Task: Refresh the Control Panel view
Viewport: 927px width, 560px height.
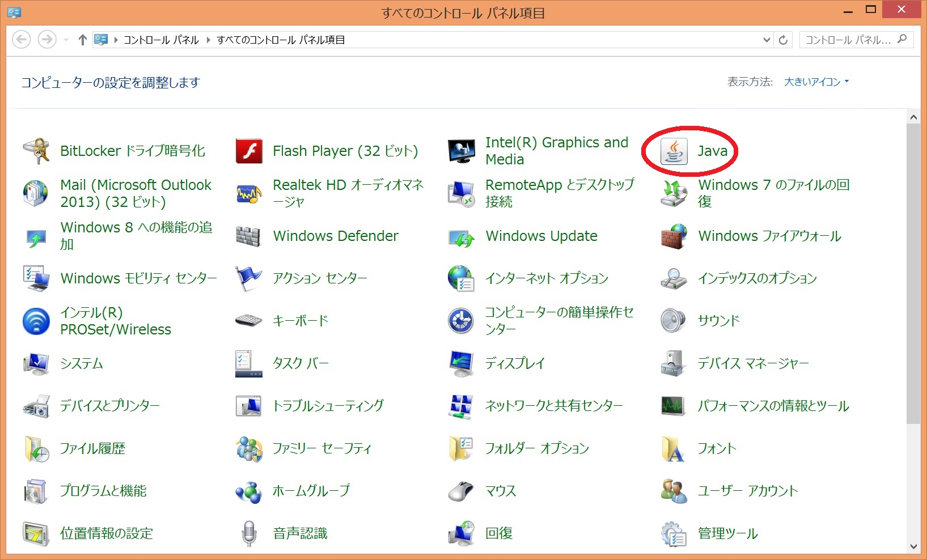Action: click(x=783, y=40)
